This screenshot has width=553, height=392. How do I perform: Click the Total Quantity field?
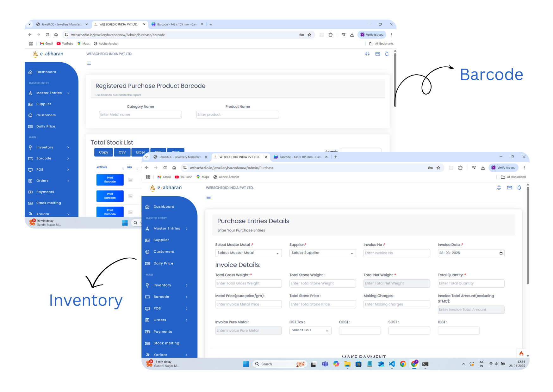pos(471,284)
